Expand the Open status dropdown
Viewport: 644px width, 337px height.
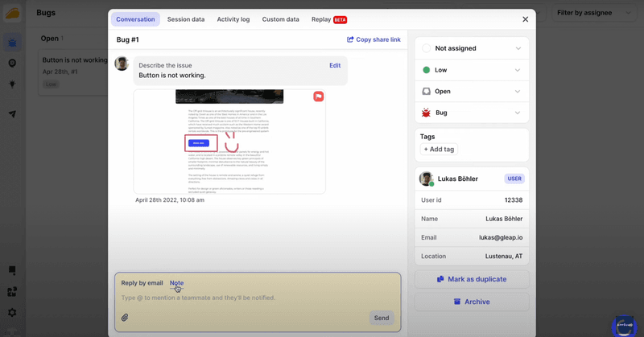472,91
